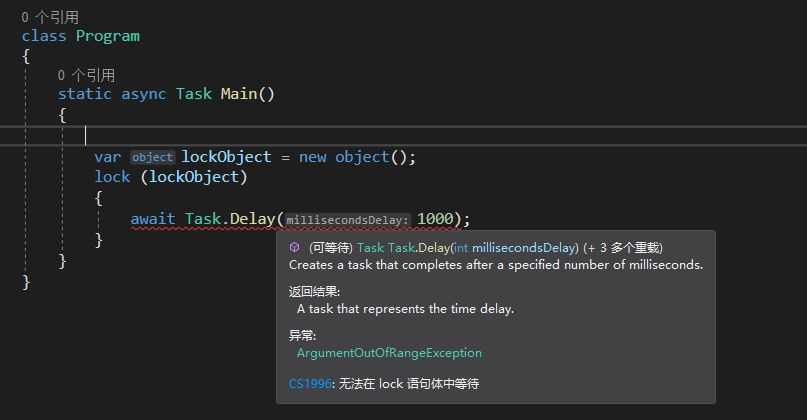Screen dimensions: 807x420
Task: Click the purple method icon in the tooltip
Action: point(295,247)
